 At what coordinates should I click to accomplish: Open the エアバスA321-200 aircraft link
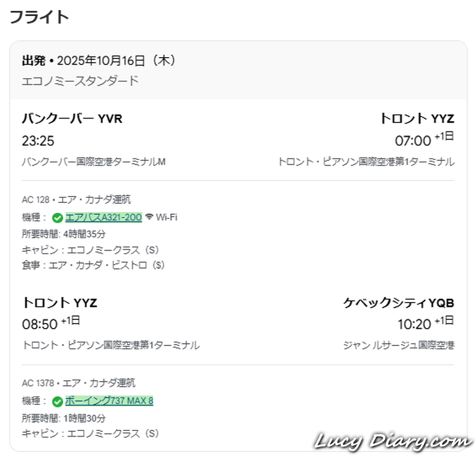104,217
